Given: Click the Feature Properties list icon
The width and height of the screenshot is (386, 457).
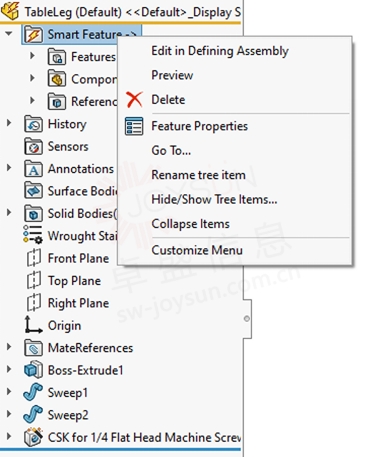Looking at the screenshot, I should [x=134, y=126].
